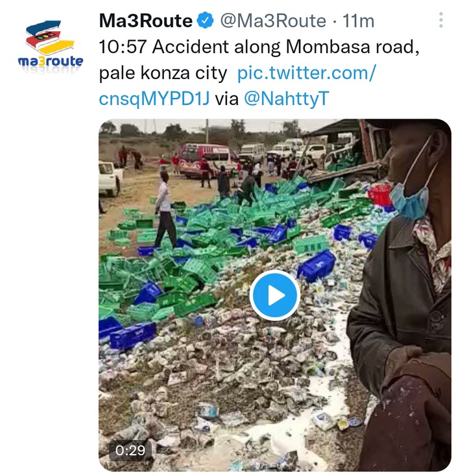Click the traffic light graphic in logo

[x=45, y=36]
